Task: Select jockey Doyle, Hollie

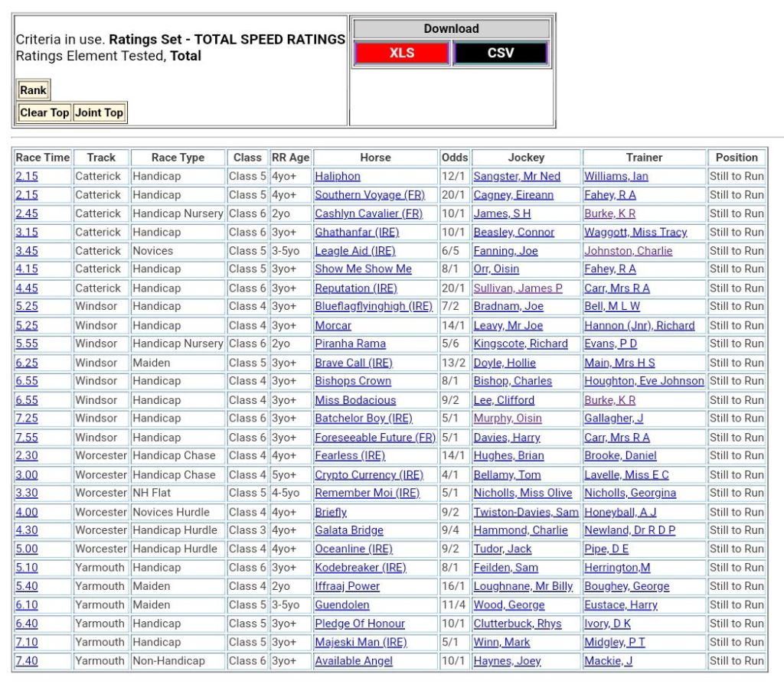Action: point(505,363)
